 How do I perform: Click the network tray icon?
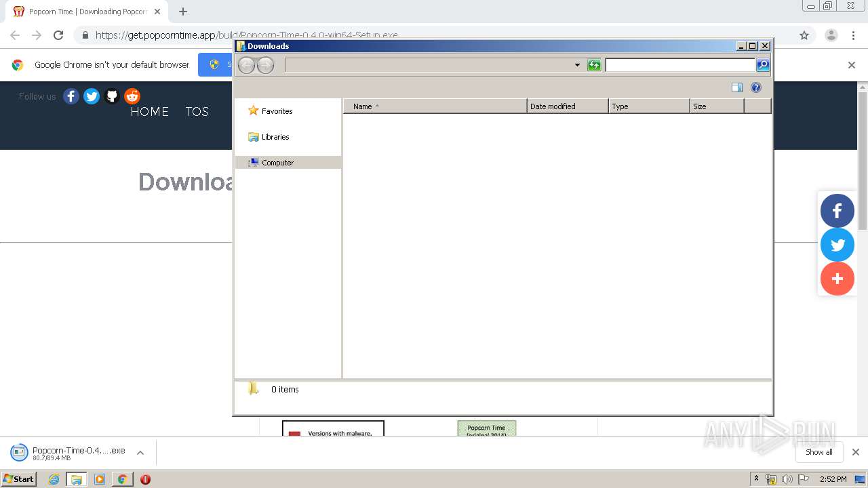(771, 479)
